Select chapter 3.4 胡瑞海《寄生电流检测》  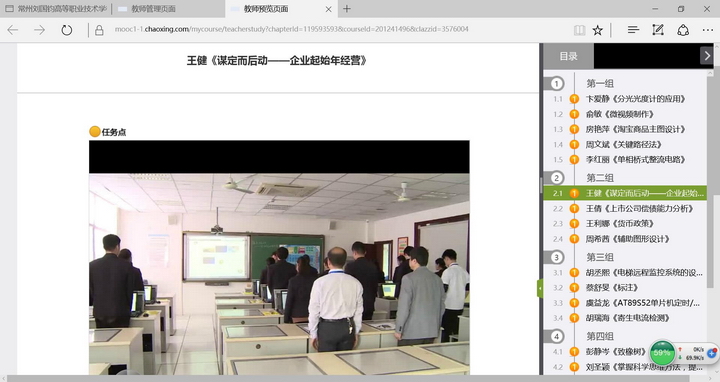pos(628,318)
